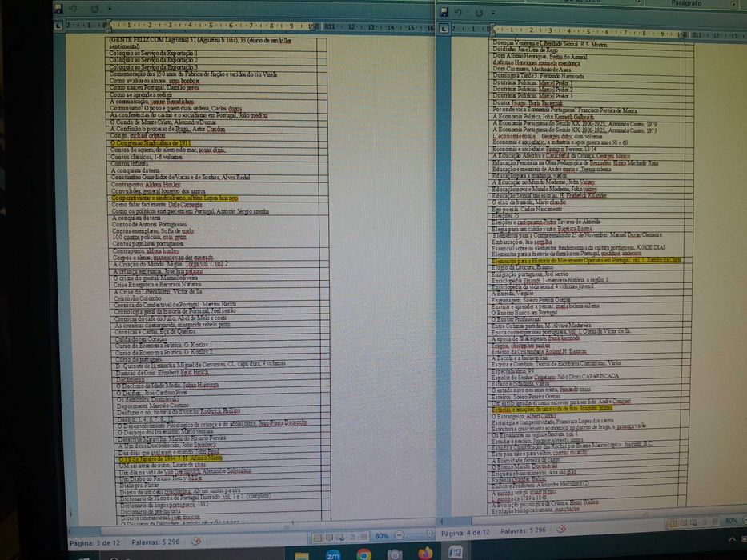Click the horizontal scrollbar of left window

point(252,529)
